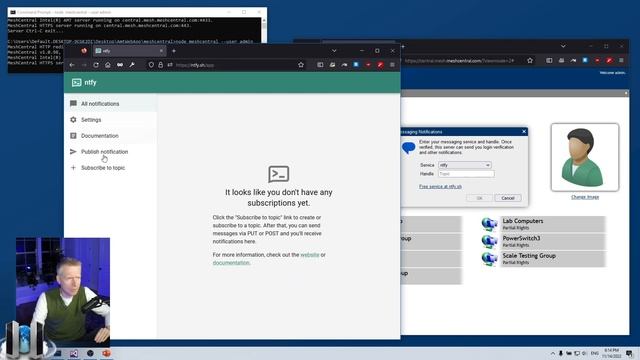
Task: Open the Service dropdown in Messaging Notifications dialog
Action: click(x=464, y=165)
